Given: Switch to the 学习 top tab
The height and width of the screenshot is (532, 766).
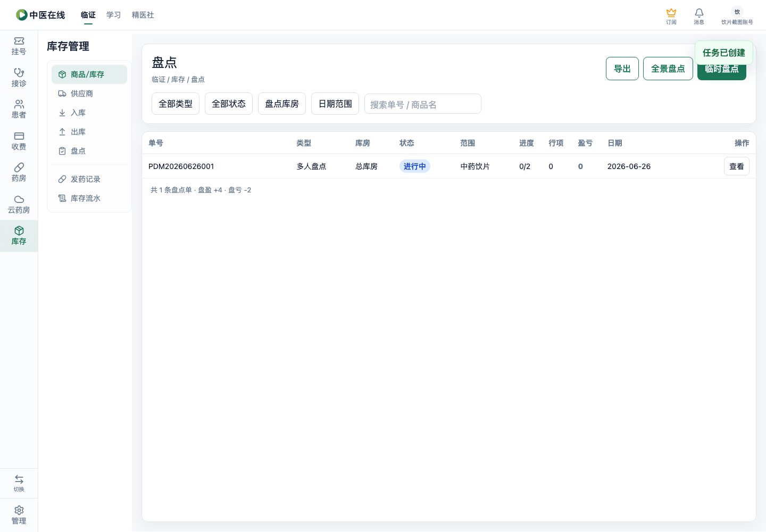Looking at the screenshot, I should pos(114,15).
